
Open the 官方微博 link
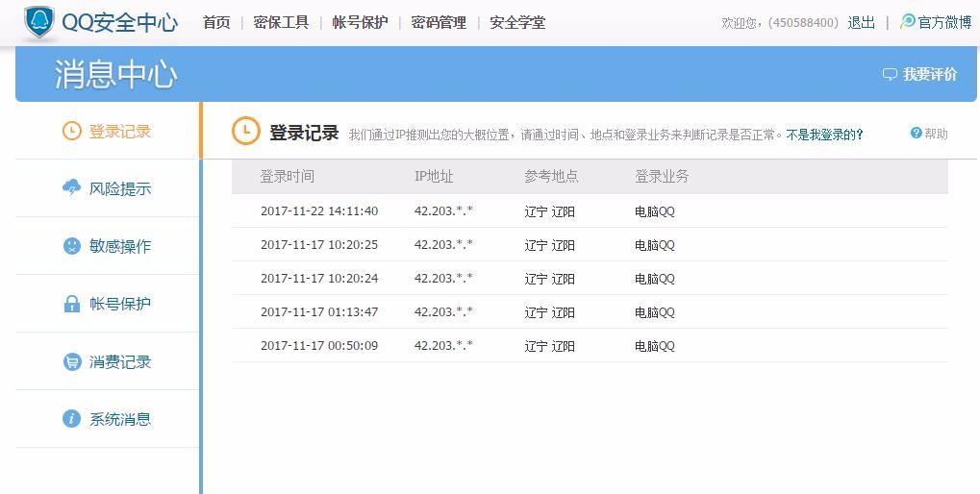coord(944,22)
